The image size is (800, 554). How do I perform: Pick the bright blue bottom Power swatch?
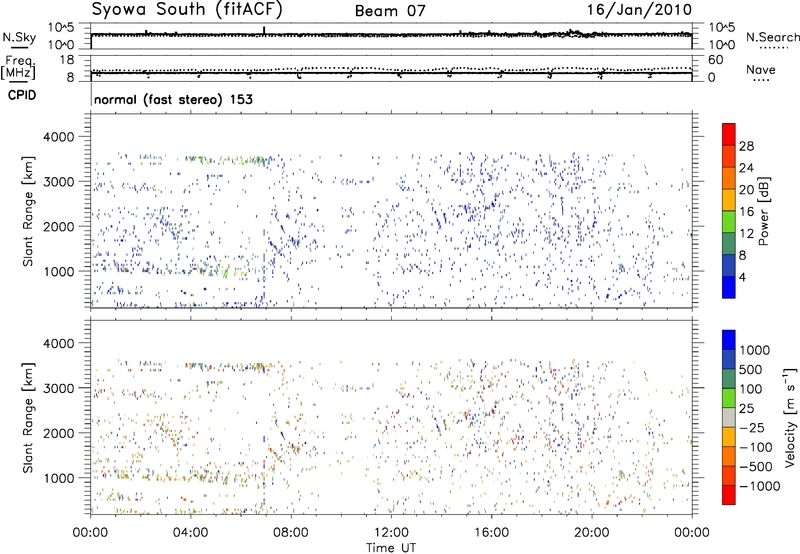(x=729, y=287)
